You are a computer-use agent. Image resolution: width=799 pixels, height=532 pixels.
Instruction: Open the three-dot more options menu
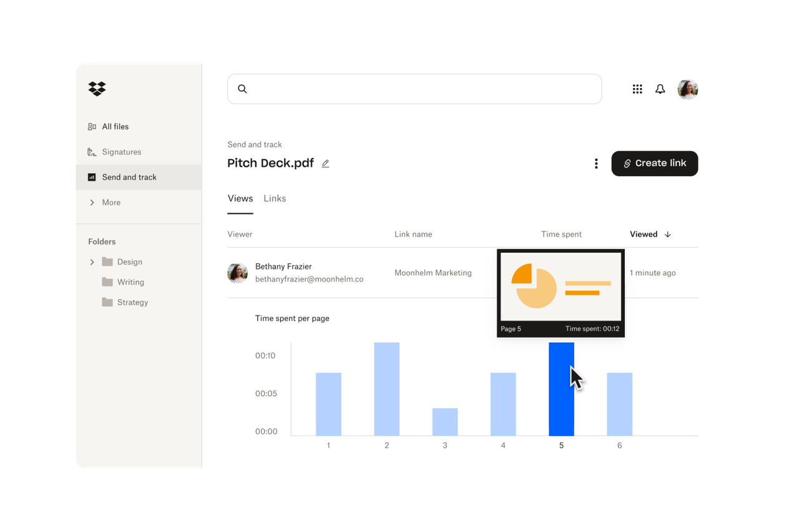(596, 163)
